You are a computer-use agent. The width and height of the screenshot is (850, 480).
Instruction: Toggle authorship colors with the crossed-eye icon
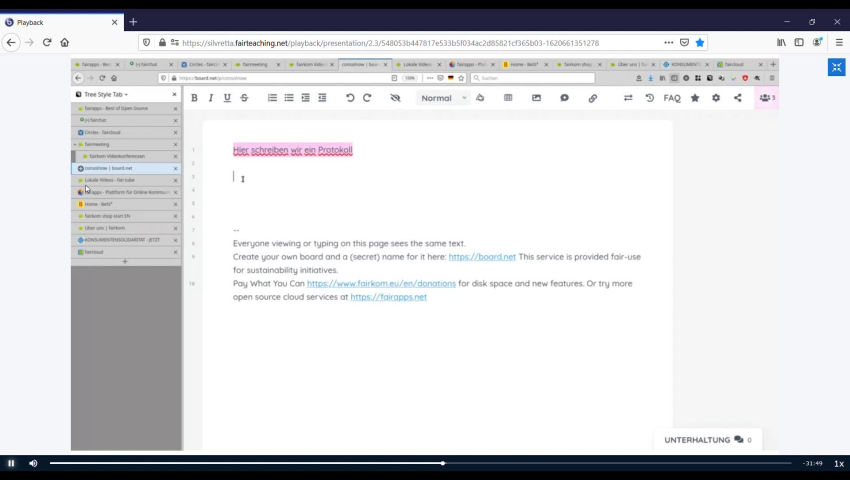(395, 98)
